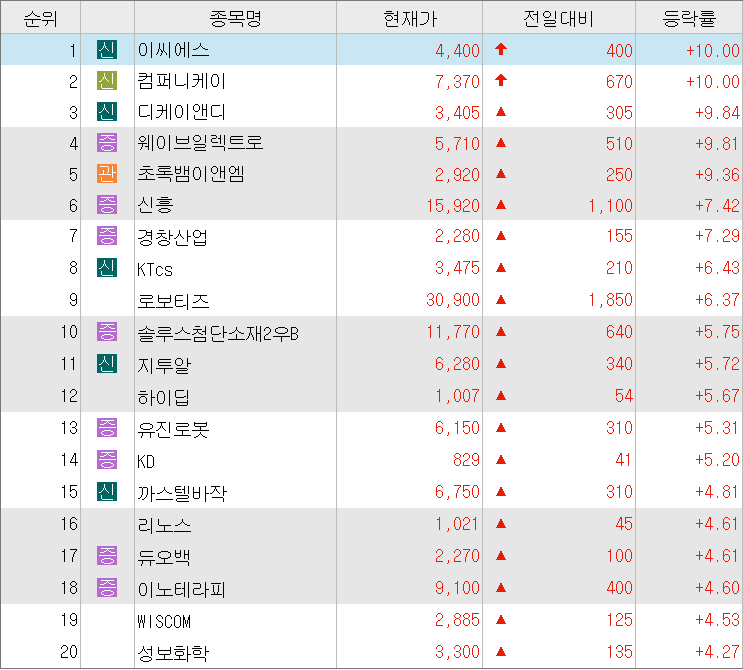This screenshot has height=670, width=743.
Task: Select the stock name 로보티즈
Action: (x=173, y=300)
